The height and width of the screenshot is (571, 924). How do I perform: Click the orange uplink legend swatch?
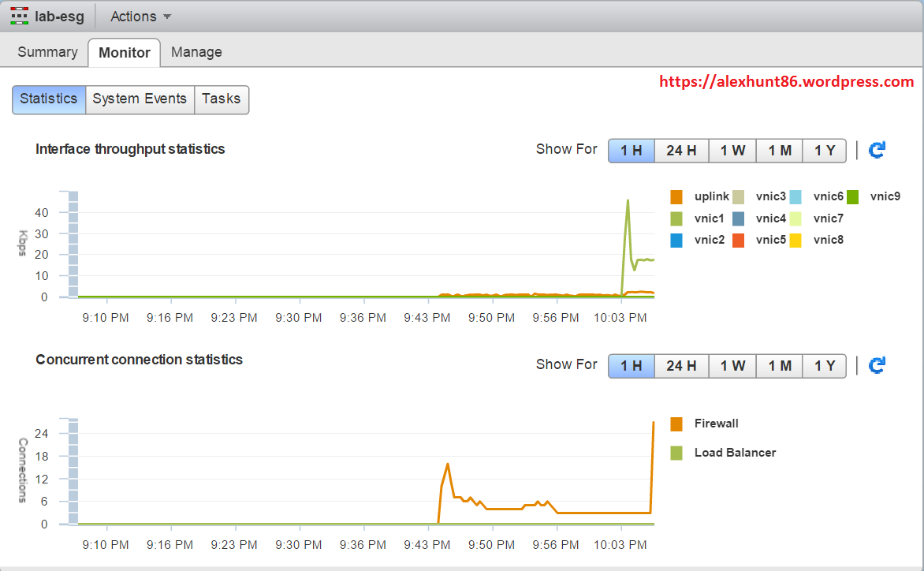pyautogui.click(x=676, y=196)
